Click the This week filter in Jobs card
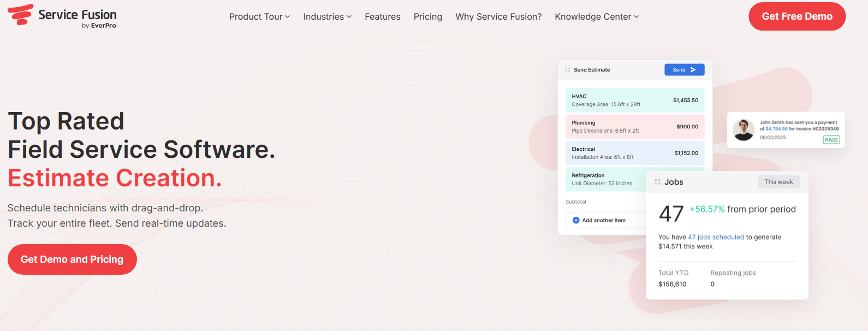Viewport: 868px width, 331px height. coord(778,182)
